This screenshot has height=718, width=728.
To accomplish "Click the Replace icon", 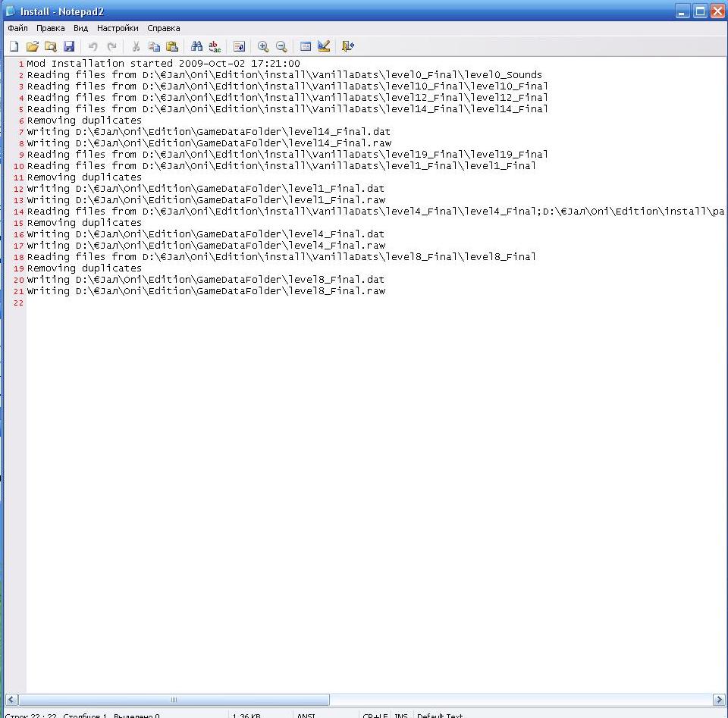I will coord(215,46).
